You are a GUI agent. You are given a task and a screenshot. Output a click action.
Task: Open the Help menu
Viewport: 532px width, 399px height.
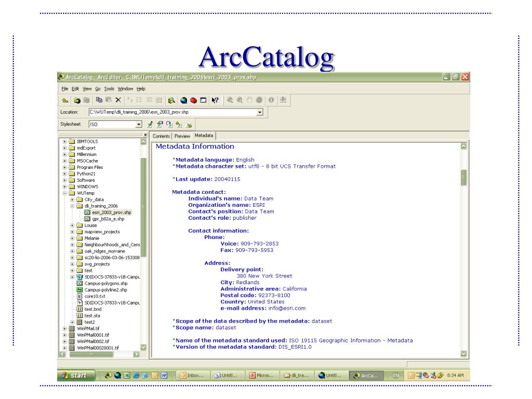[x=141, y=89]
